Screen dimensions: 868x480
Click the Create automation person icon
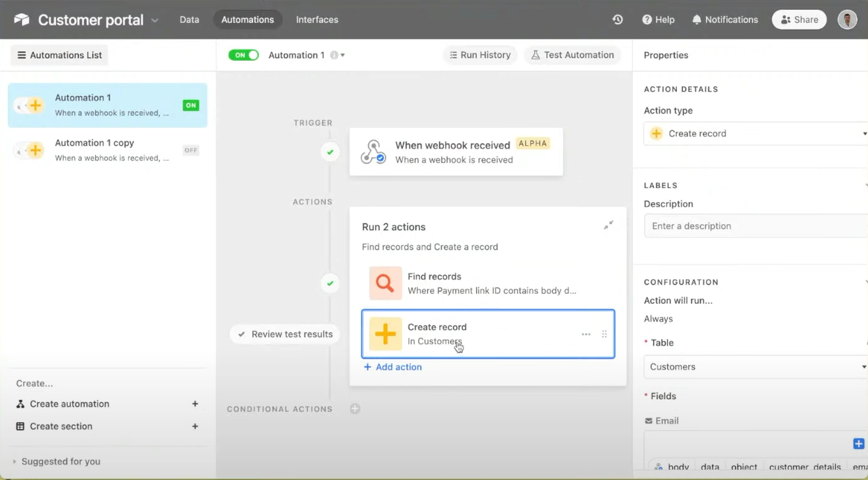(x=20, y=404)
